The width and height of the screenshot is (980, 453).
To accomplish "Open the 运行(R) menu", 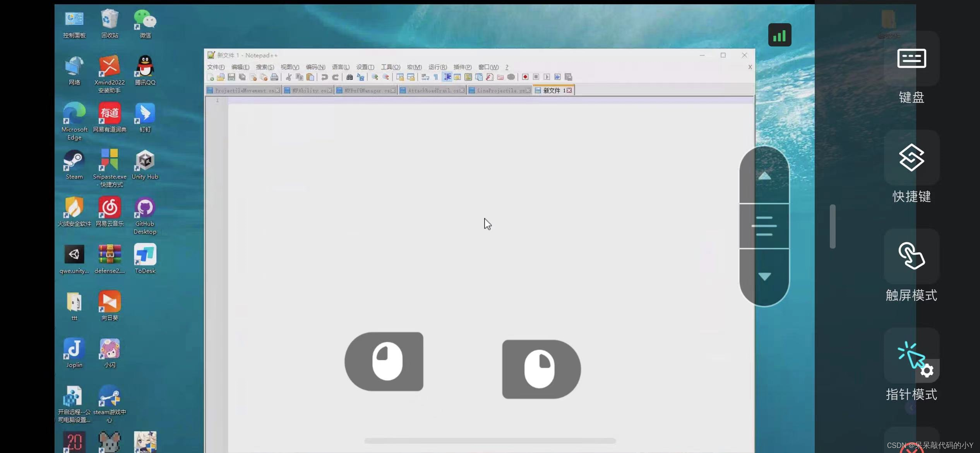I will pyautogui.click(x=438, y=67).
